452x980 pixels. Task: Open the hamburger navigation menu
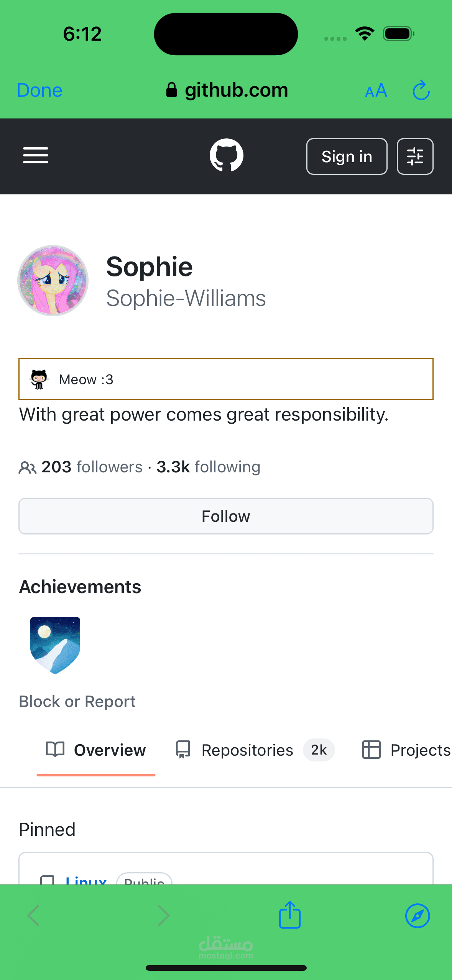(35, 155)
